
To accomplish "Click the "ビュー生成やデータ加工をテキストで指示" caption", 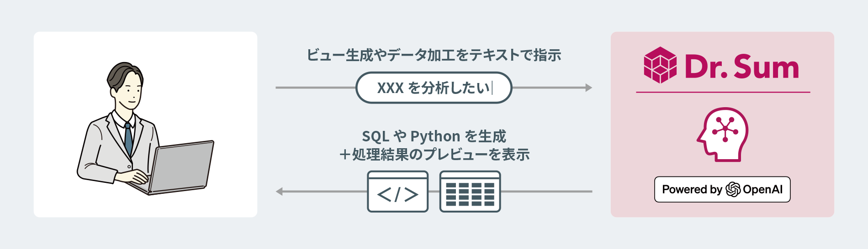I will [434, 55].
